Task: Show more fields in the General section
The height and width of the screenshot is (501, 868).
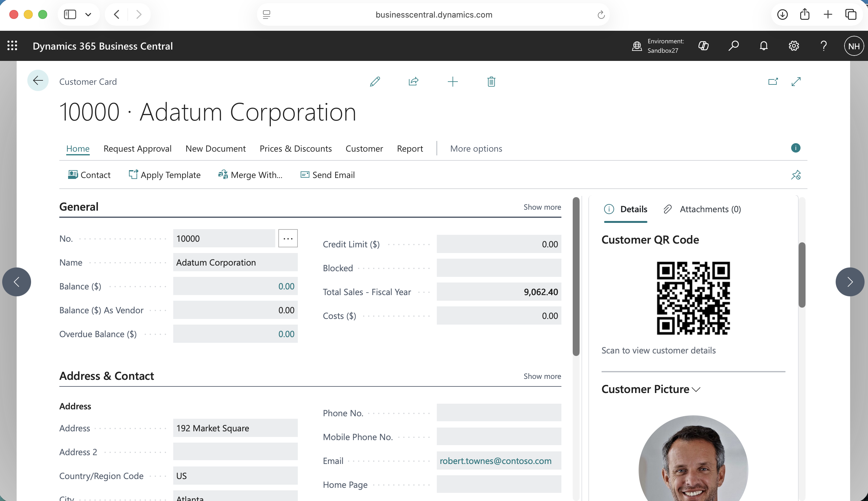Action: point(542,207)
